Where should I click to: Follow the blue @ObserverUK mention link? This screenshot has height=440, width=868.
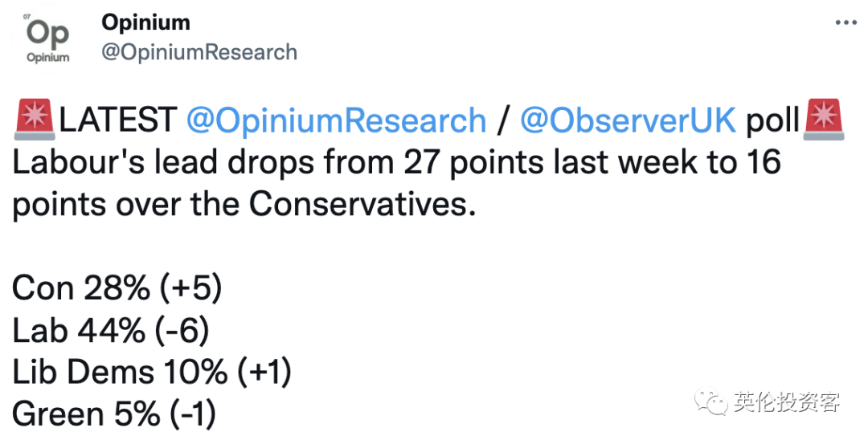628,121
